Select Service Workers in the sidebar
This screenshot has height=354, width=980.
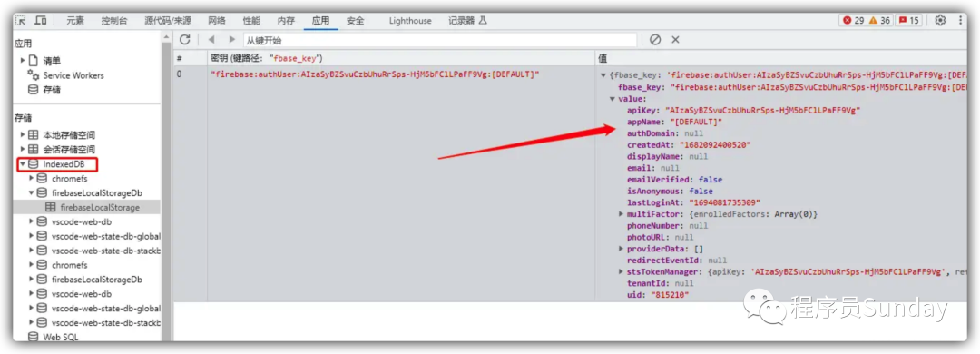(73, 75)
